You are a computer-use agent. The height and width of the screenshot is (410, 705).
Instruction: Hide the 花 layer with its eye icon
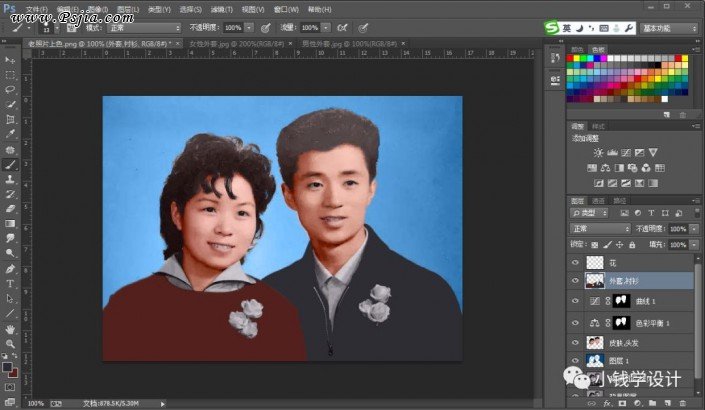pyautogui.click(x=575, y=263)
